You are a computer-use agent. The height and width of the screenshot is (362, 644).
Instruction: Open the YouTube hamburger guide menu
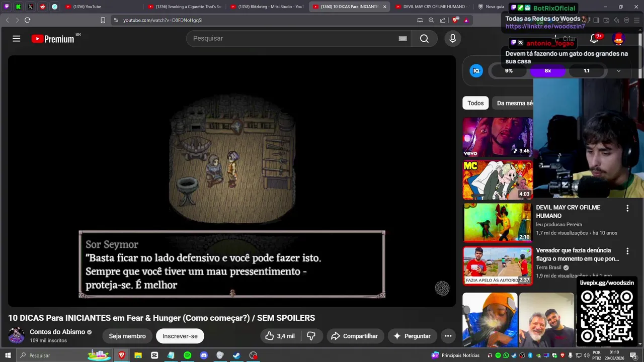click(17, 39)
